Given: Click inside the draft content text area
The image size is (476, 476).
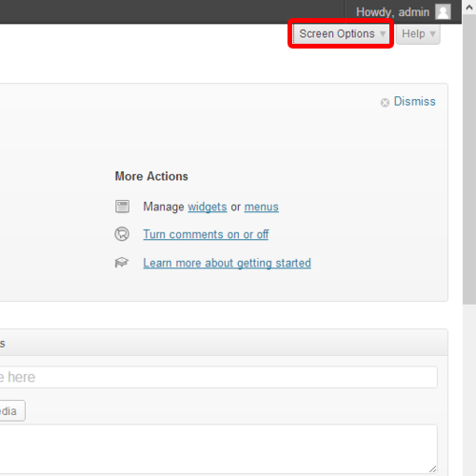Looking at the screenshot, I should (x=218, y=449).
